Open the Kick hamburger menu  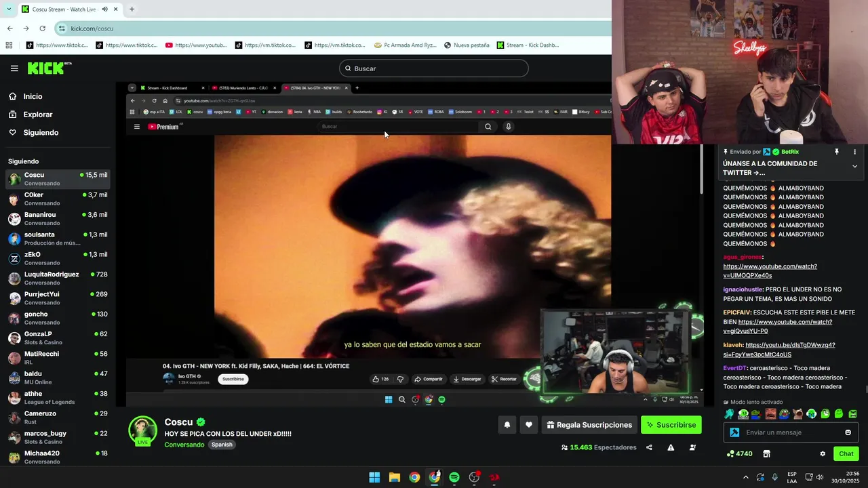pos(14,68)
